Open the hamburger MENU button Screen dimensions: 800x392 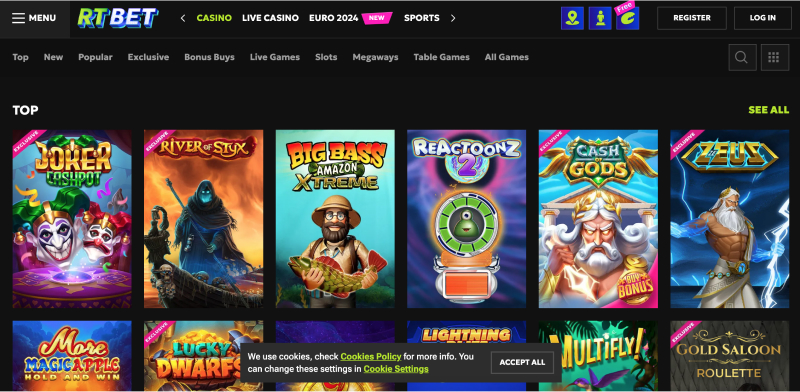click(34, 18)
